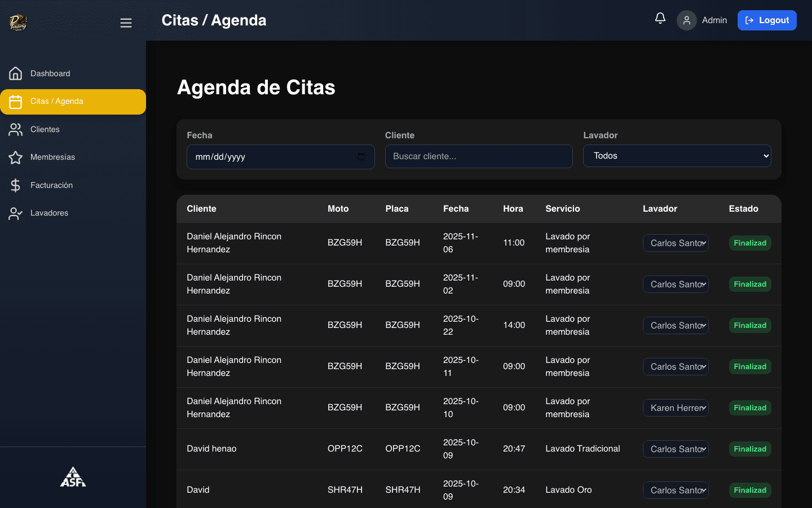Open Lavador dropdown in SHR47H row
812x508 pixels.
[x=676, y=491]
